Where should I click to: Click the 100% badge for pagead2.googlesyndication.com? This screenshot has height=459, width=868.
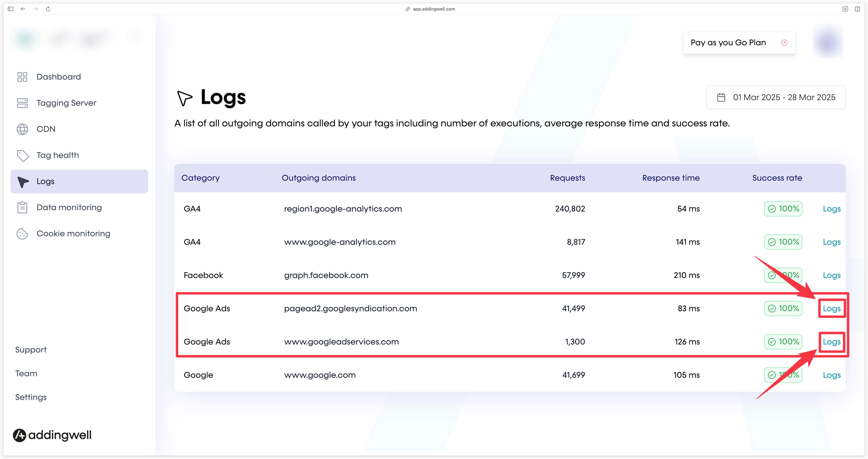[x=783, y=309]
